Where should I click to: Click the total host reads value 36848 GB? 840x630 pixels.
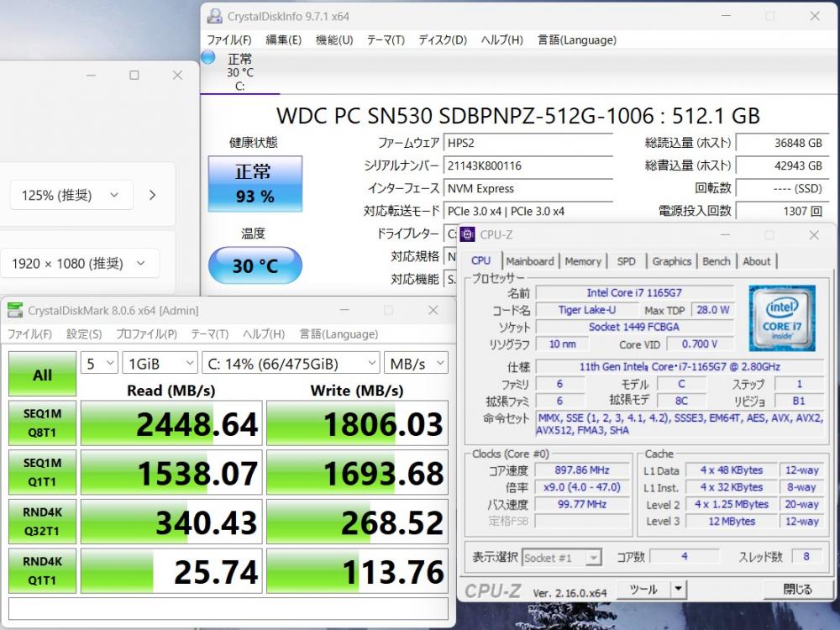782,143
